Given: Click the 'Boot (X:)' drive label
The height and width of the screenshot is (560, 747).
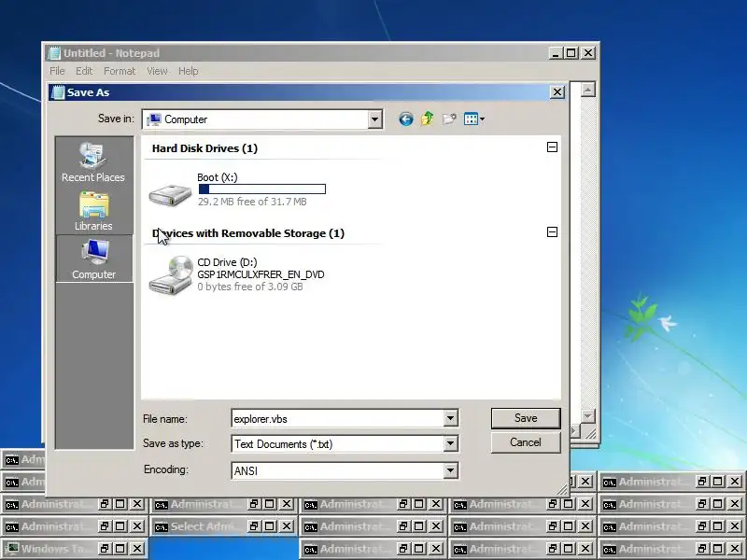Looking at the screenshot, I should (218, 177).
